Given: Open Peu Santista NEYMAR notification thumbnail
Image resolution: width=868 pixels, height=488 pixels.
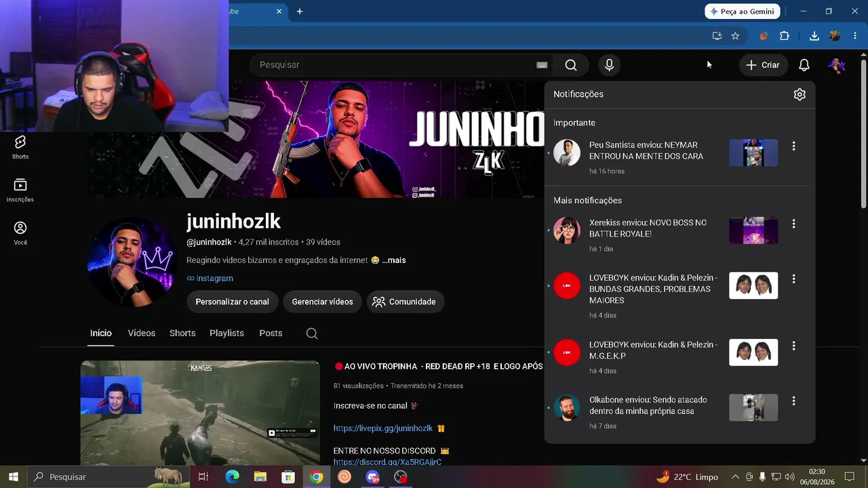Looking at the screenshot, I should (x=753, y=153).
